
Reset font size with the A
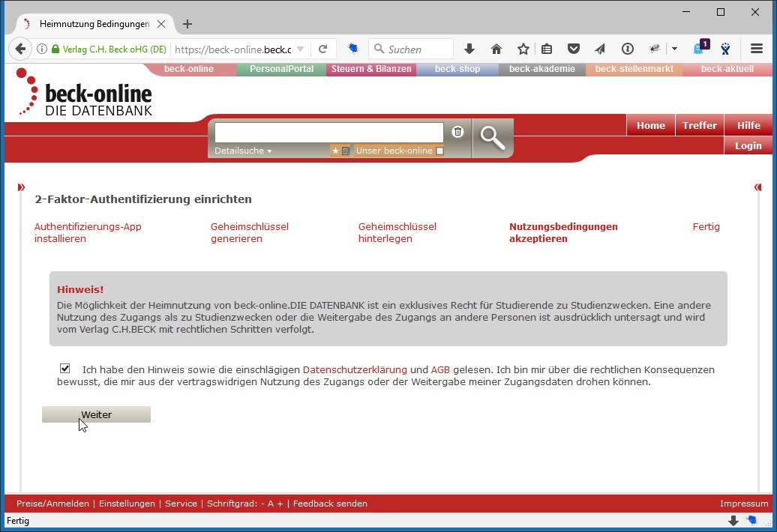(271, 504)
